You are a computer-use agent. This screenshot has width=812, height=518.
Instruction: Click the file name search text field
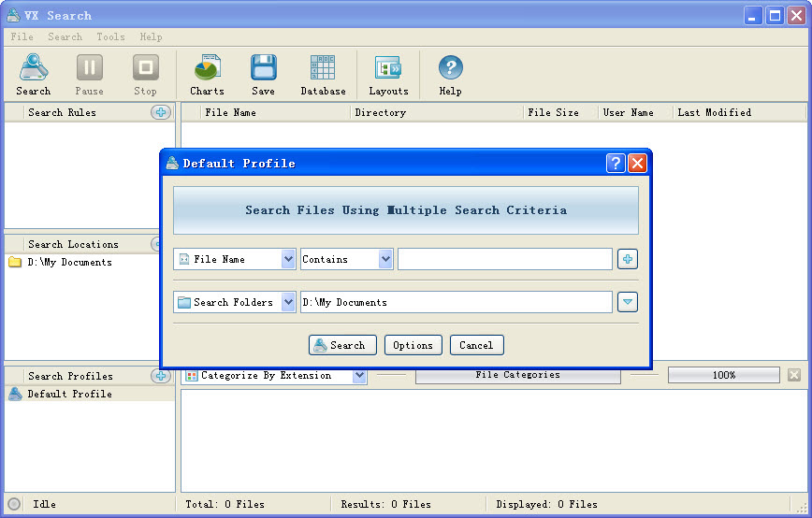504,259
